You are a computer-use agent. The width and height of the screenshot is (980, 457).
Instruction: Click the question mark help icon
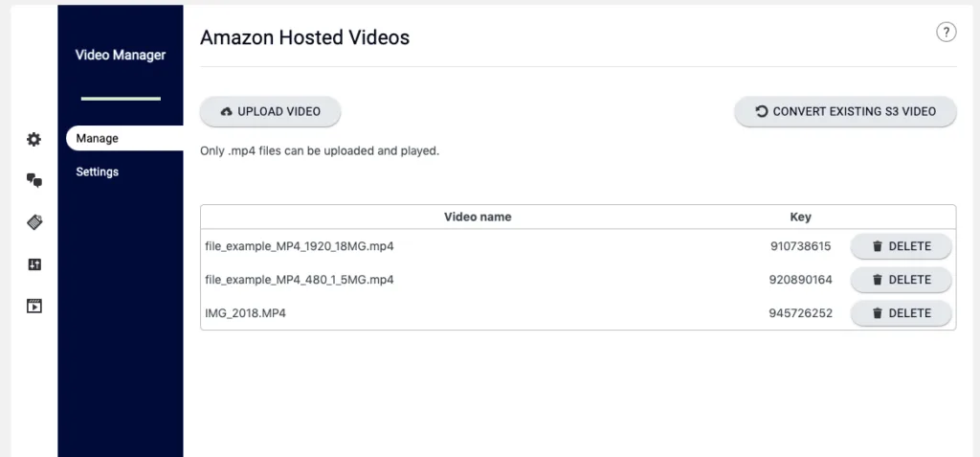click(x=947, y=32)
